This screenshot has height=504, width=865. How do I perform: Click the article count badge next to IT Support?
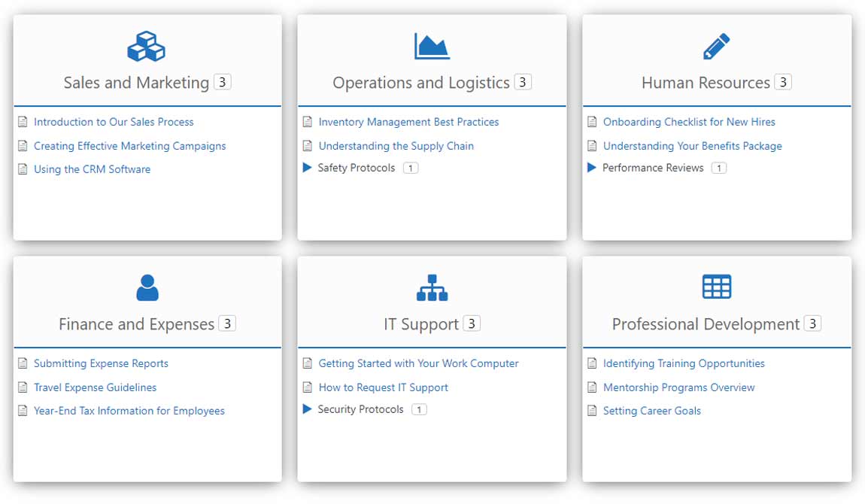[472, 323]
